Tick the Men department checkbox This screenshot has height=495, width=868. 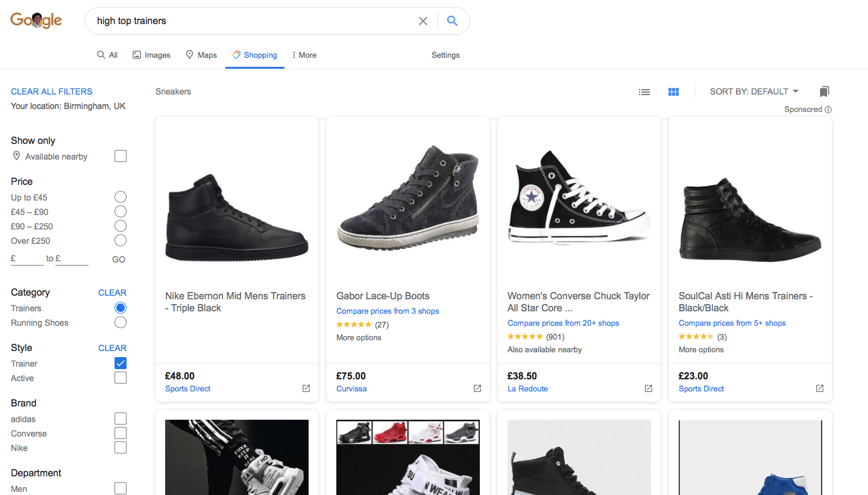coord(121,488)
